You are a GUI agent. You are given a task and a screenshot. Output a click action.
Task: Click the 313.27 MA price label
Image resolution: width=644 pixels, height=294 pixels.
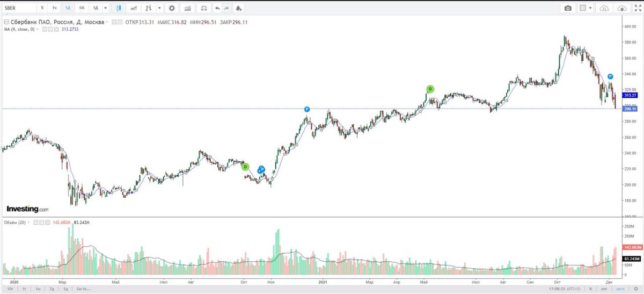pyautogui.click(x=631, y=95)
